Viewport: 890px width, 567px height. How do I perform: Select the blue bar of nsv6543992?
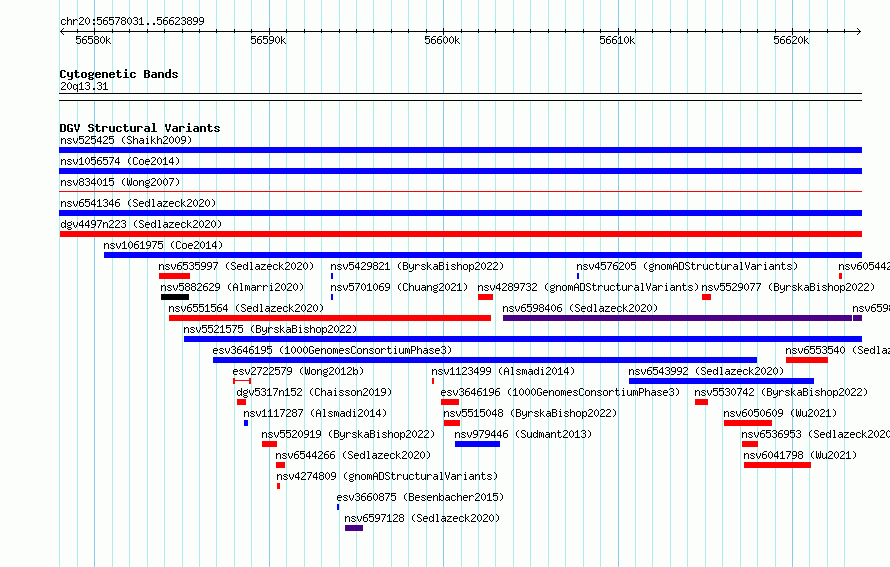[721, 381]
